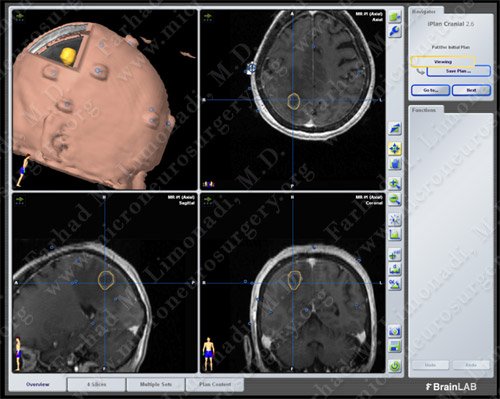
Task: Click the load data icon at toolbar top
Action: [395, 17]
